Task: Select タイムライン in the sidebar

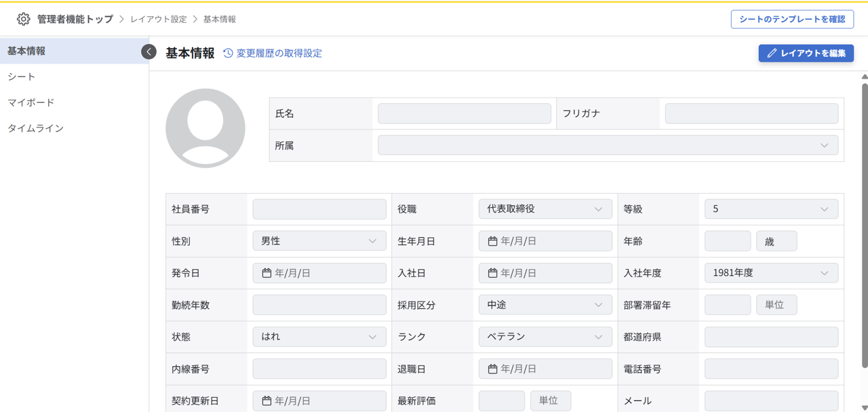Action: tap(75, 128)
